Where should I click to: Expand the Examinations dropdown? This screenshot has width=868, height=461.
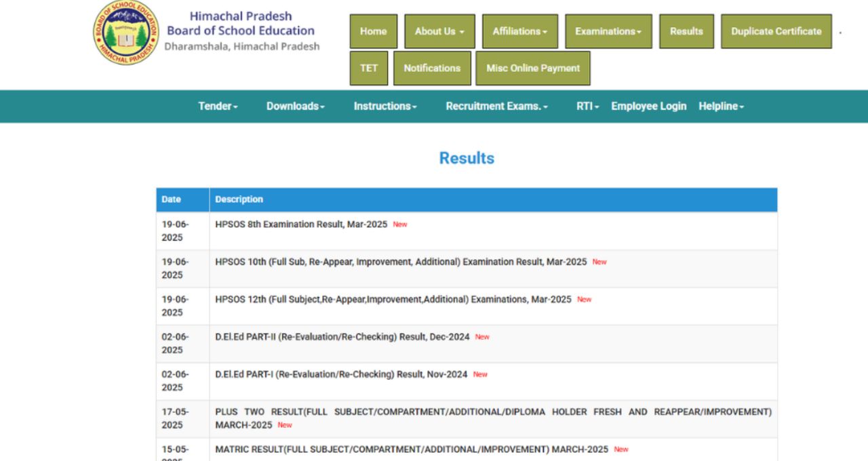click(x=608, y=31)
